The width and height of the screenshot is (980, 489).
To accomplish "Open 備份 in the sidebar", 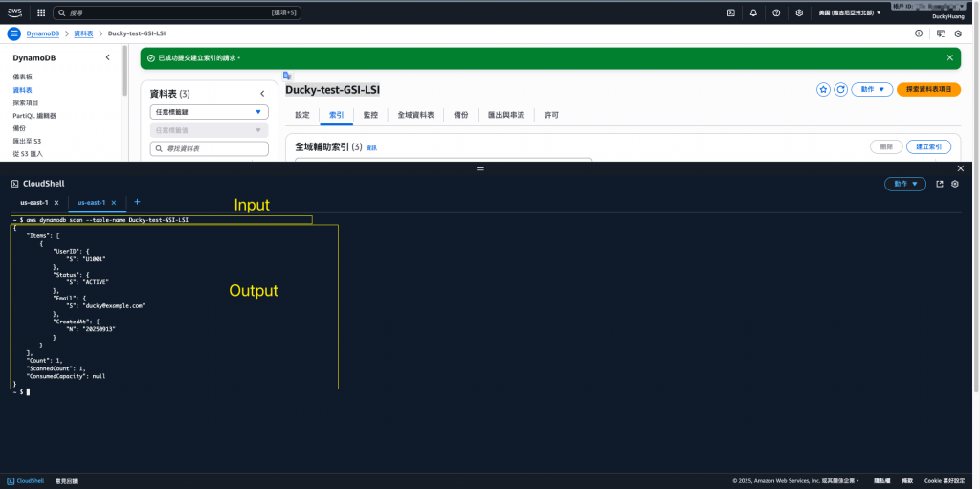I will [19, 128].
